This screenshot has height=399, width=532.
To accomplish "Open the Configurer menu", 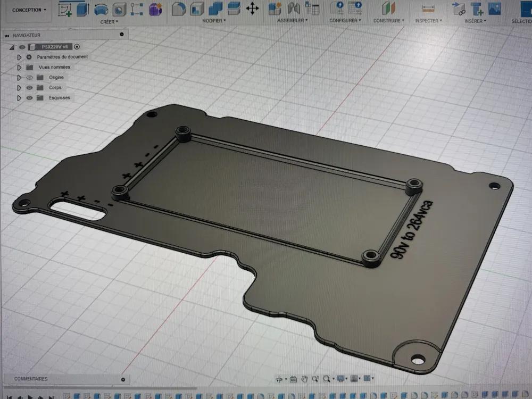I will (x=345, y=21).
